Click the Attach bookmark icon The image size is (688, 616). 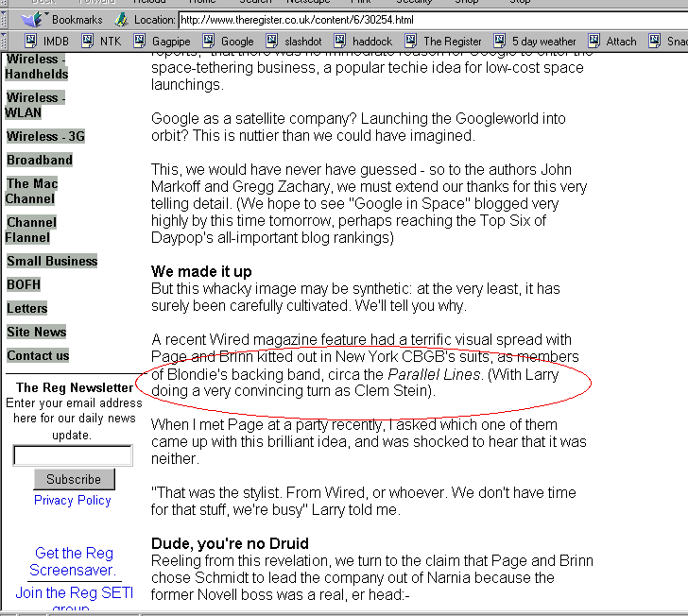tap(593, 41)
